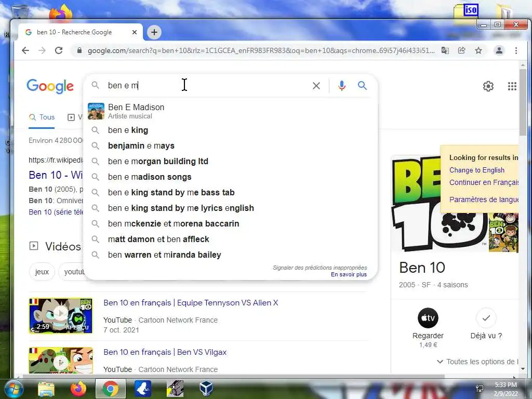Choose the 'benjamin e mays' suggestion
This screenshot has height=399, width=532.
click(x=230, y=146)
